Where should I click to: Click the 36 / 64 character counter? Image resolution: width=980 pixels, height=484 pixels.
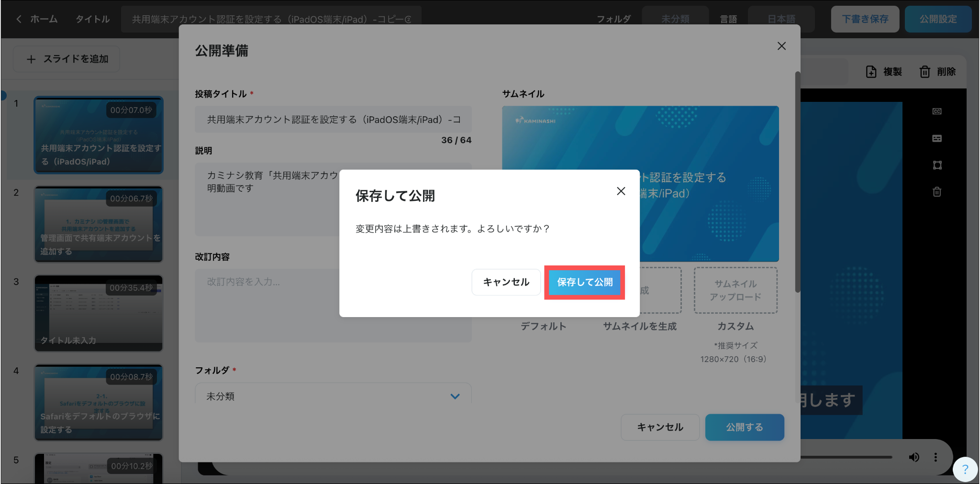456,140
